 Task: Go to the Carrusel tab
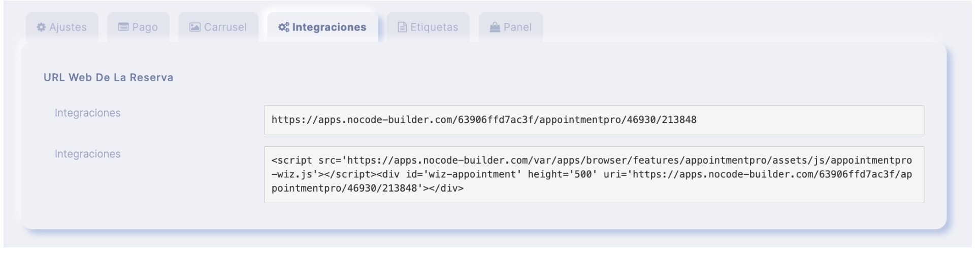click(x=218, y=27)
